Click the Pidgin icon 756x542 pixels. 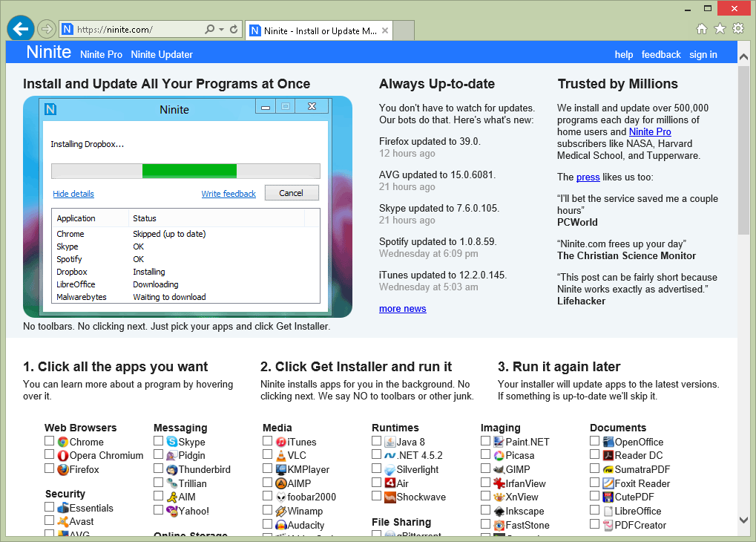pyautogui.click(x=172, y=456)
